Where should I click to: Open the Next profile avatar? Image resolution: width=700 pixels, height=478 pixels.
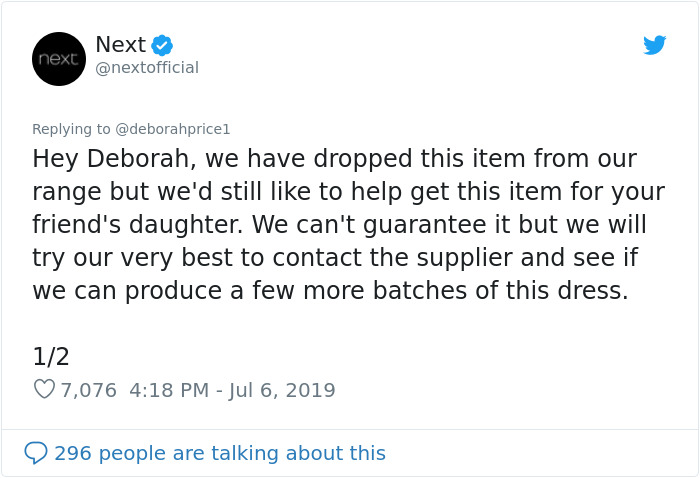click(59, 59)
